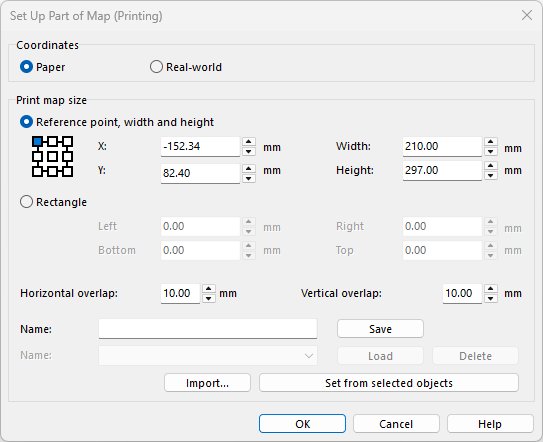Click the Import... button
This screenshot has width=543, height=442.
pos(207,383)
